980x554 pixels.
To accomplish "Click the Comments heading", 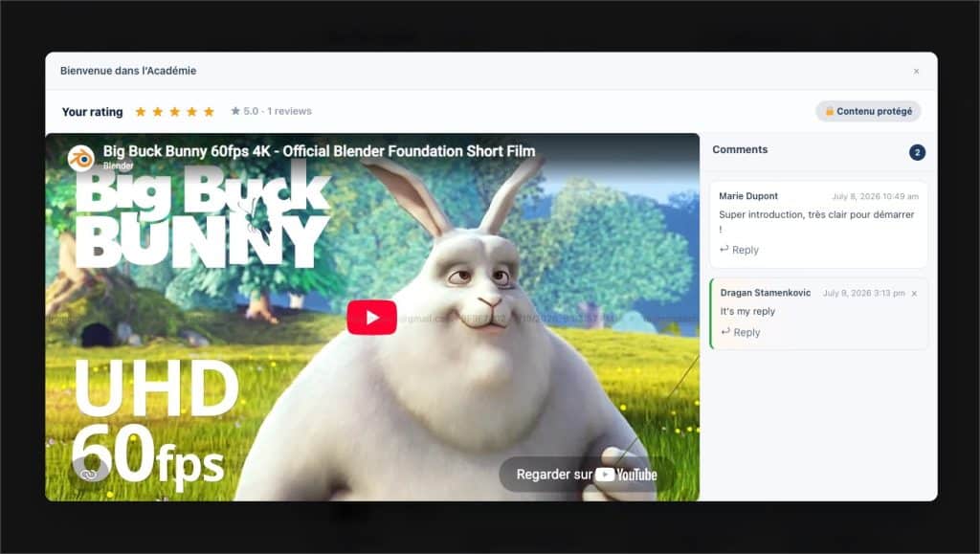I will point(740,149).
